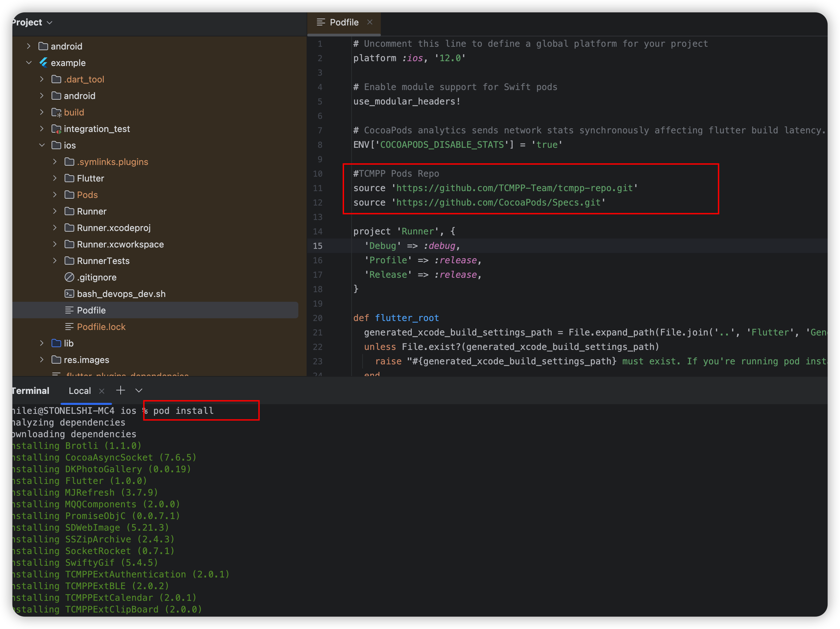Click the Podfile.lock file icon
Screen dimensions: 840x629
69,327
